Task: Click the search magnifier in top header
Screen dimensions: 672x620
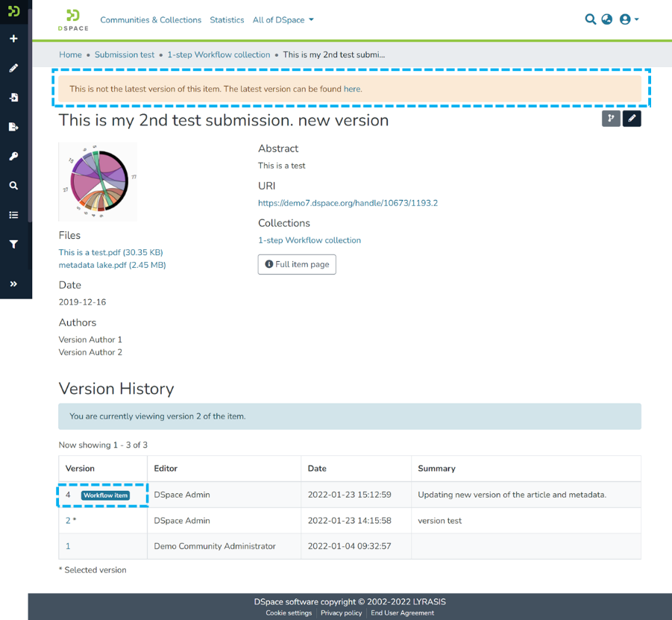Action: 590,19
